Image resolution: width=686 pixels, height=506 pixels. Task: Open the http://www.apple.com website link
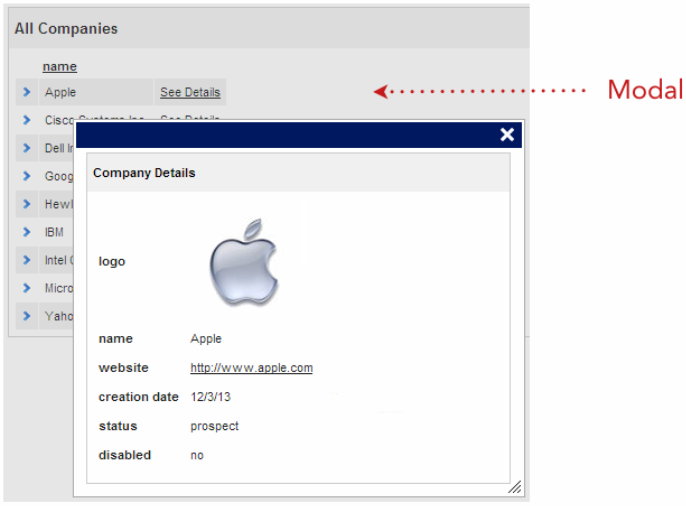(252, 368)
